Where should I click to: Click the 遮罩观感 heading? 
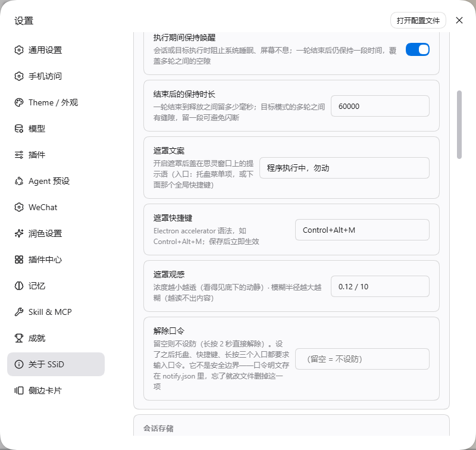tap(169, 274)
